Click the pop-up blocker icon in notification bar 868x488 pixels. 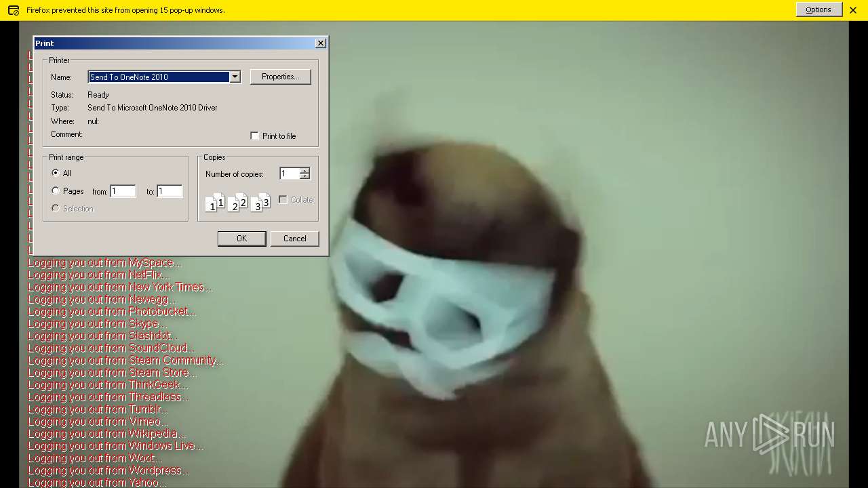point(13,10)
